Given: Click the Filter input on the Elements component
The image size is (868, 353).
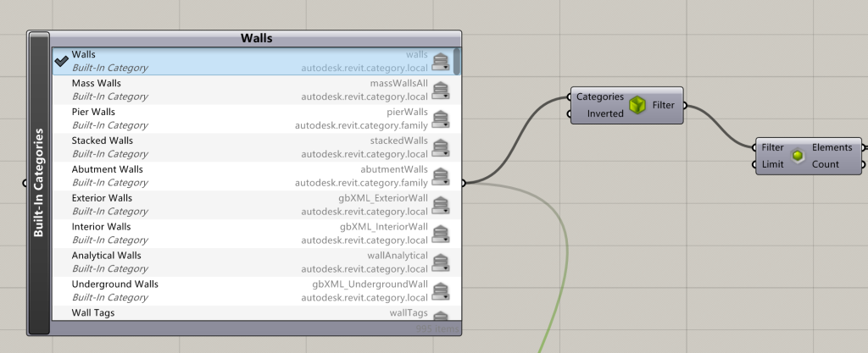Looking at the screenshot, I should click(x=772, y=147).
